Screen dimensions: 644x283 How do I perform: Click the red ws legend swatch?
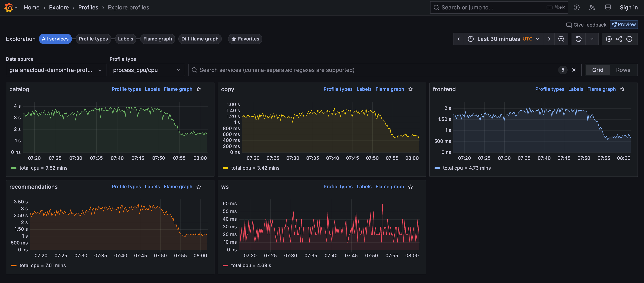[x=225, y=266]
